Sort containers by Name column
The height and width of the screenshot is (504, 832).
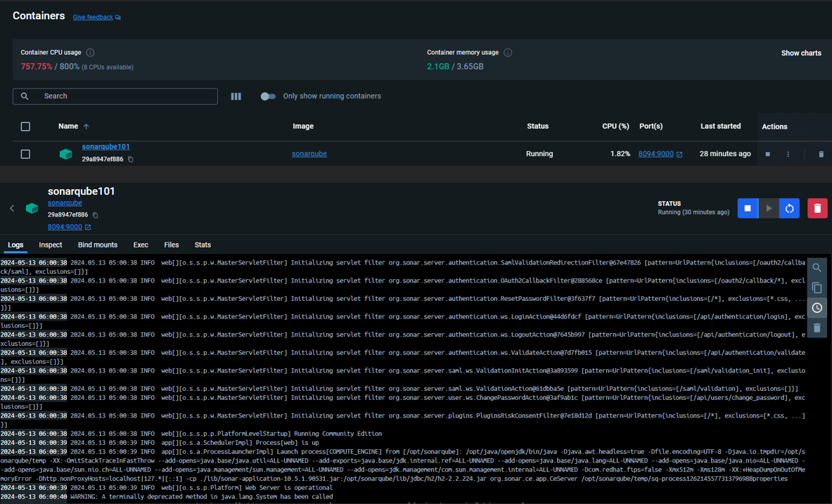(68, 127)
